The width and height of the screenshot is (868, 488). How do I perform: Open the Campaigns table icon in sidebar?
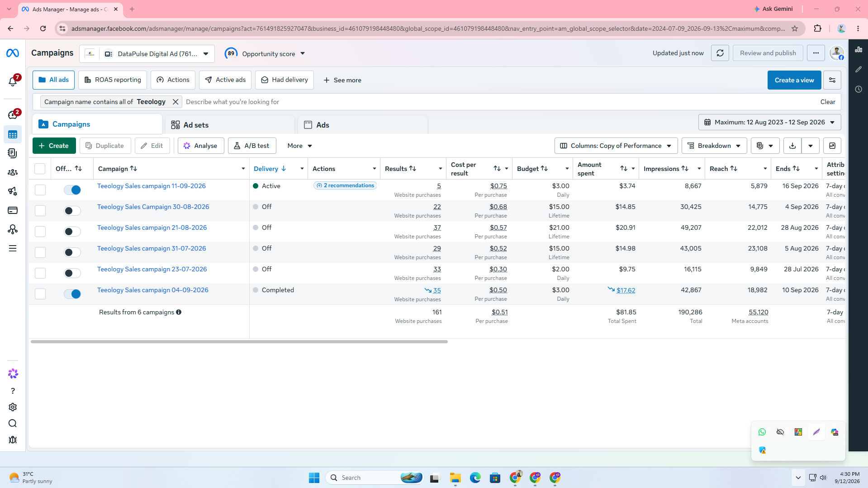point(13,135)
